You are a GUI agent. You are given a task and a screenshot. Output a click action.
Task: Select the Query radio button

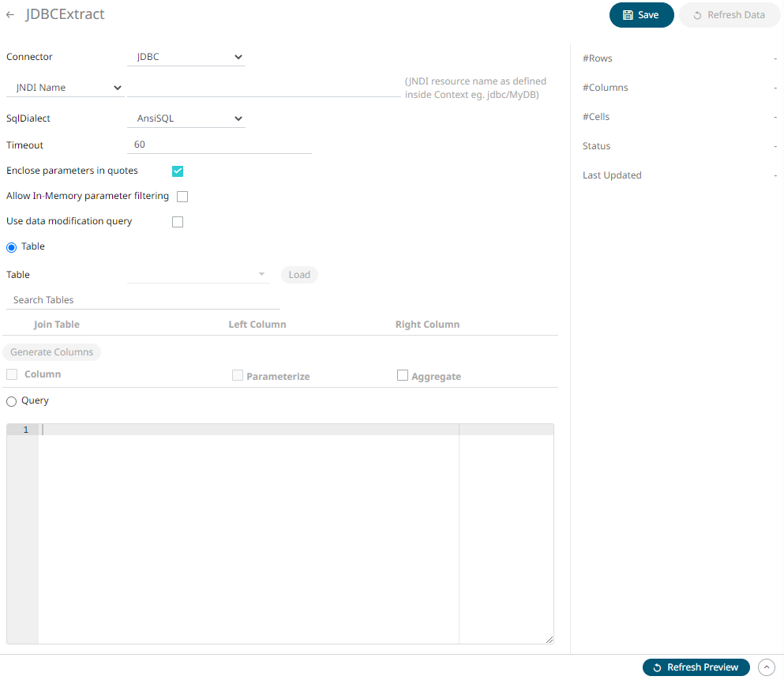click(x=12, y=401)
